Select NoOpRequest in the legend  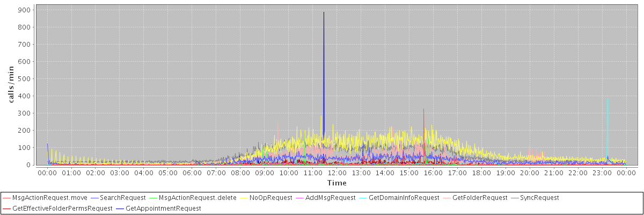pos(274,198)
